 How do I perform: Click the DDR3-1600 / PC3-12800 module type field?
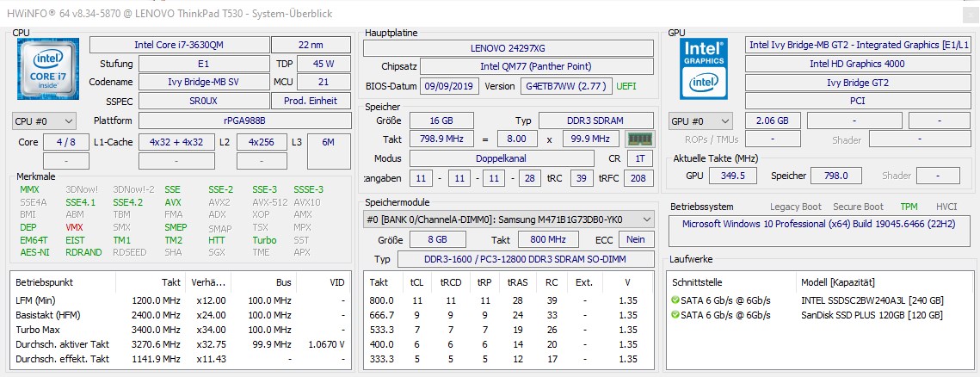click(x=526, y=259)
